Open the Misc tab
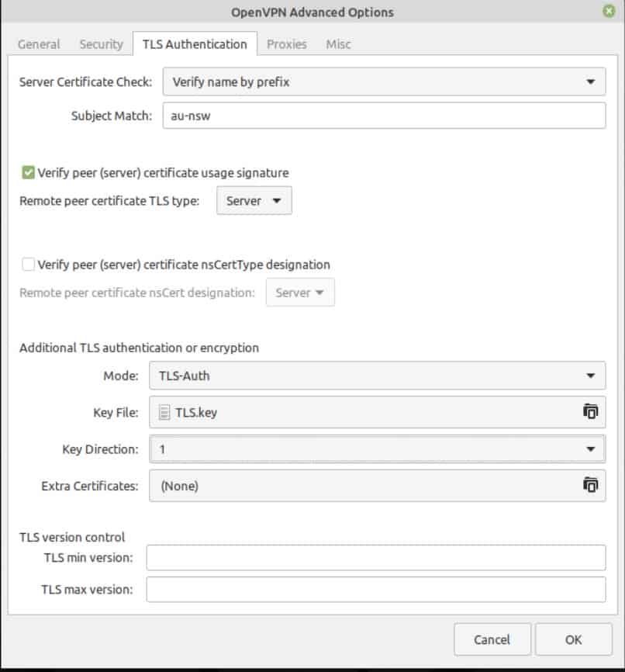This screenshot has height=672, width=625. [338, 44]
